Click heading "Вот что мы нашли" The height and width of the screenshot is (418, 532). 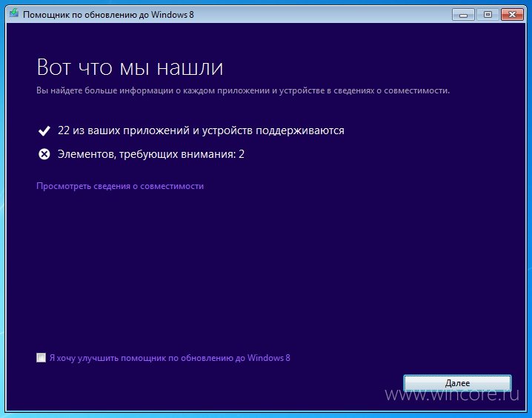[130, 67]
